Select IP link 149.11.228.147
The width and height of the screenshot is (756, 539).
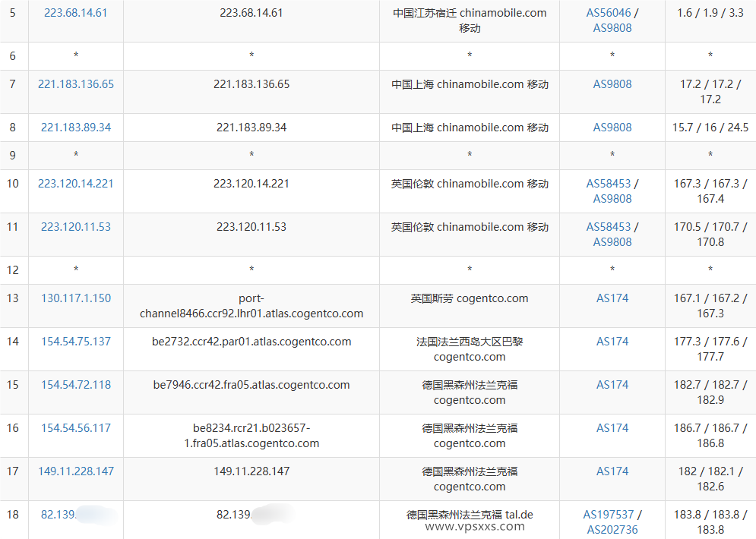75,471
